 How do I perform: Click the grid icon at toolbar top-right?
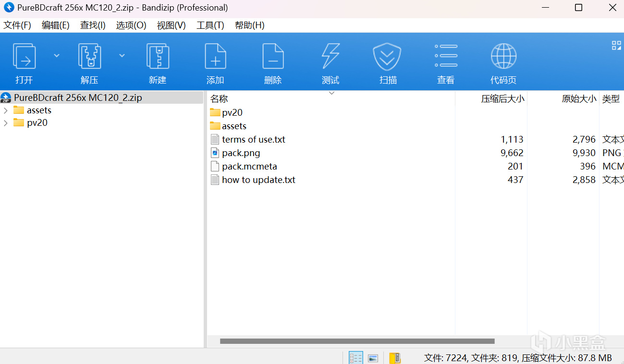[x=616, y=46]
